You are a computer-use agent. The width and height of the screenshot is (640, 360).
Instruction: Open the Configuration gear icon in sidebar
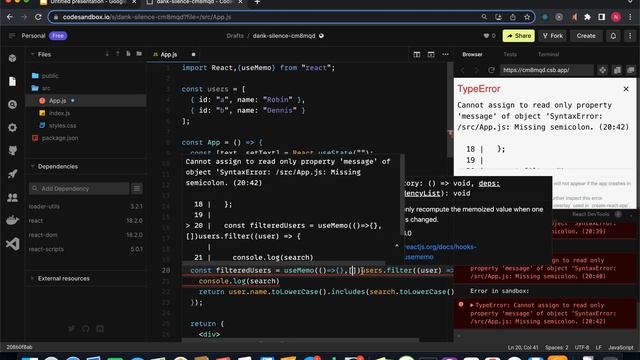coord(12,128)
